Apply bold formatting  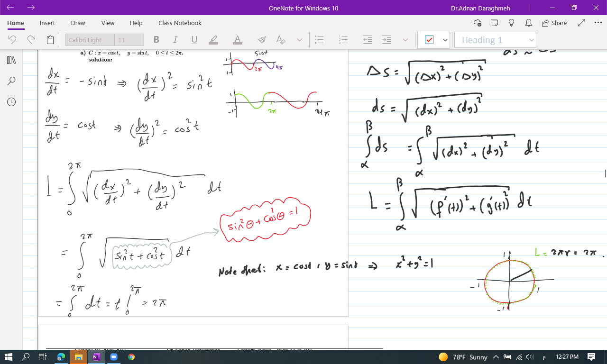point(156,40)
